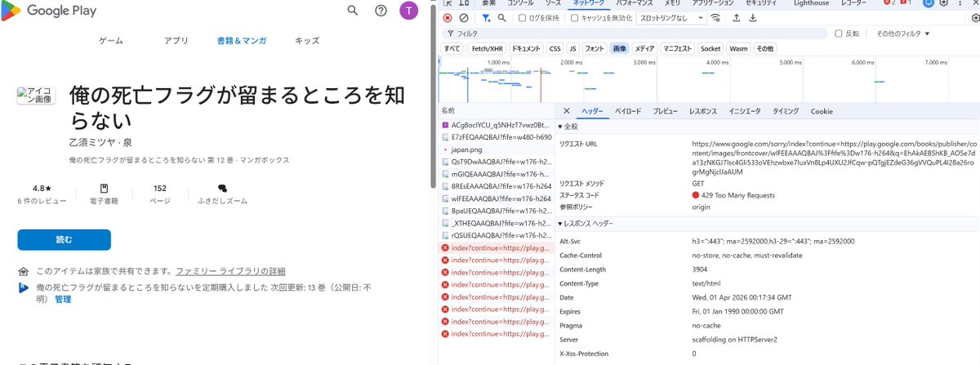Go to キッズ category on Google Play
The width and height of the screenshot is (980, 365).
point(307,41)
